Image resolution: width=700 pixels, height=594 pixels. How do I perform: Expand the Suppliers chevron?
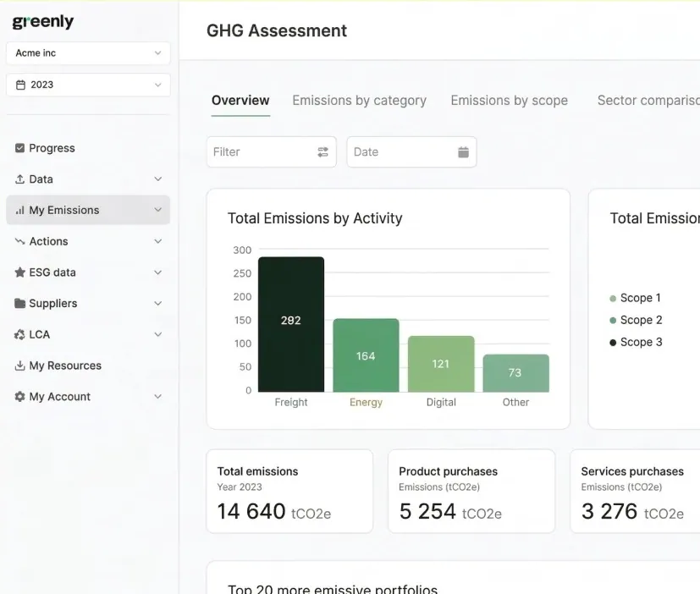[x=157, y=304]
